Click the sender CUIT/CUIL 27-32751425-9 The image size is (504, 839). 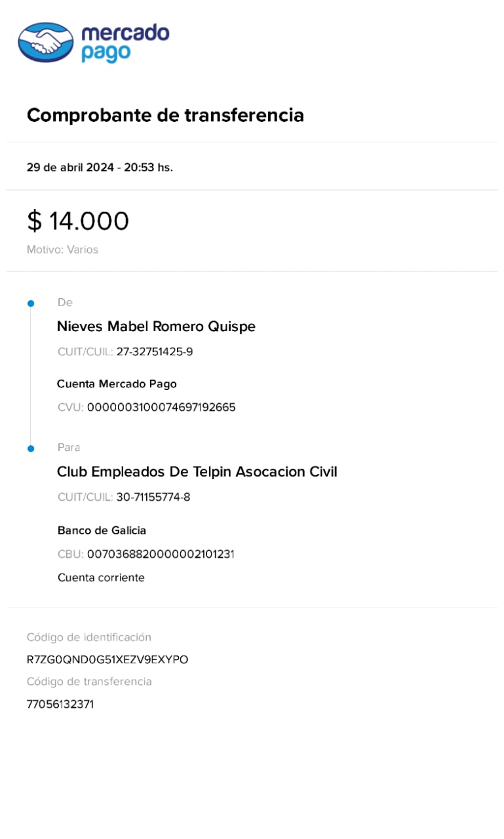click(x=154, y=352)
